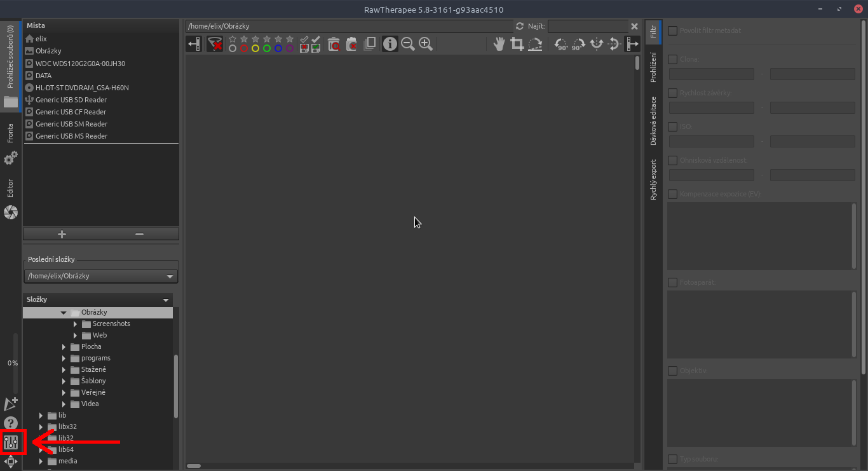Select the Crop tool
Image resolution: width=868 pixels, height=471 pixels.
click(x=517, y=44)
